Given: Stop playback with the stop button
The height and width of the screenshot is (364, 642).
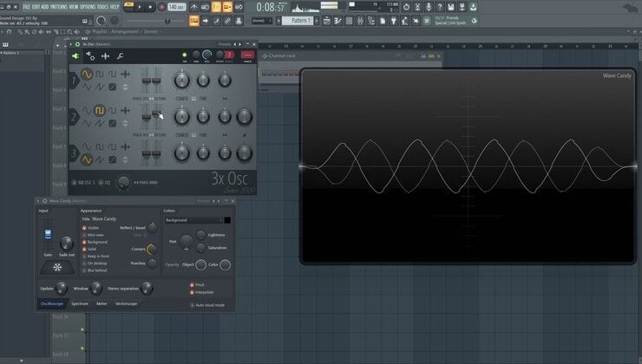Looking at the screenshot, I should coord(150,7).
